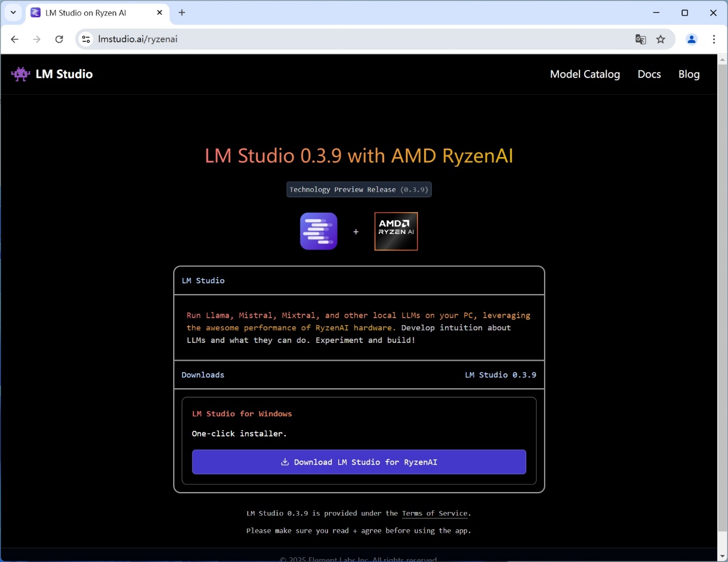The width and height of the screenshot is (728, 562).
Task: Close the Chrome window
Action: click(713, 13)
